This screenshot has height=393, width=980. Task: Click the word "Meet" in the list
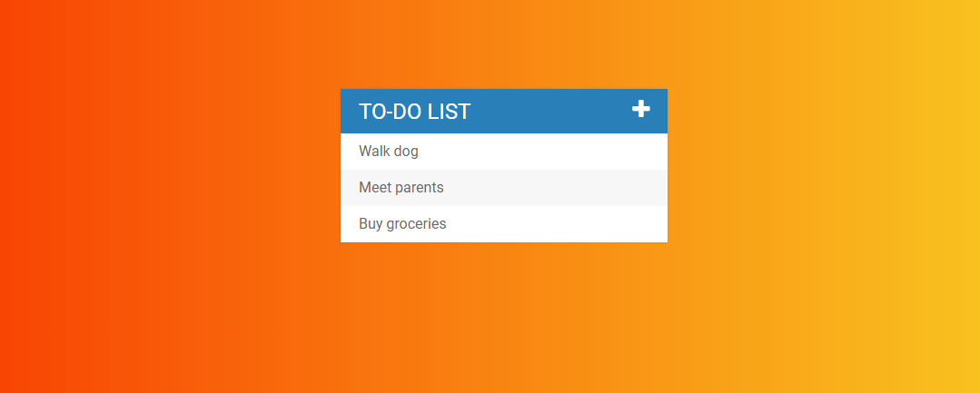[x=375, y=188]
